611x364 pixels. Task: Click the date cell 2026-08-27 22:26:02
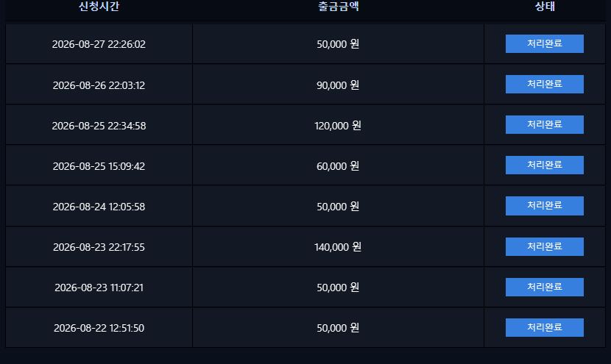coord(99,44)
